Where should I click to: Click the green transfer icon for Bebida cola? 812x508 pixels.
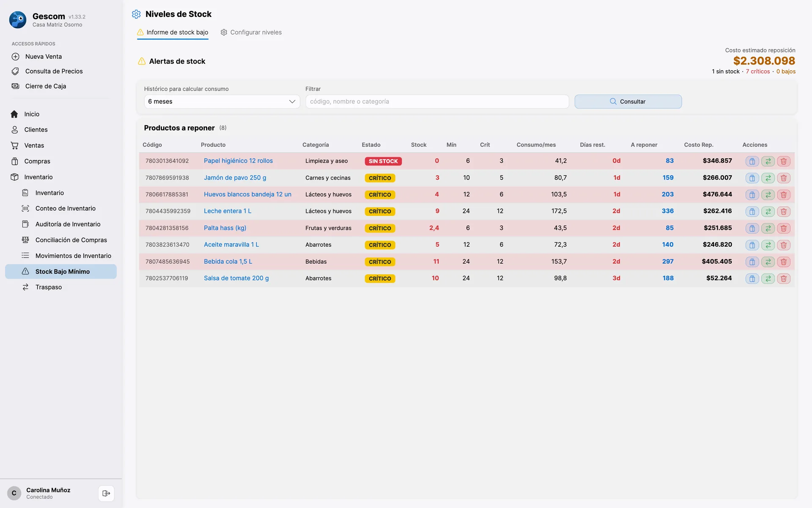(x=768, y=262)
